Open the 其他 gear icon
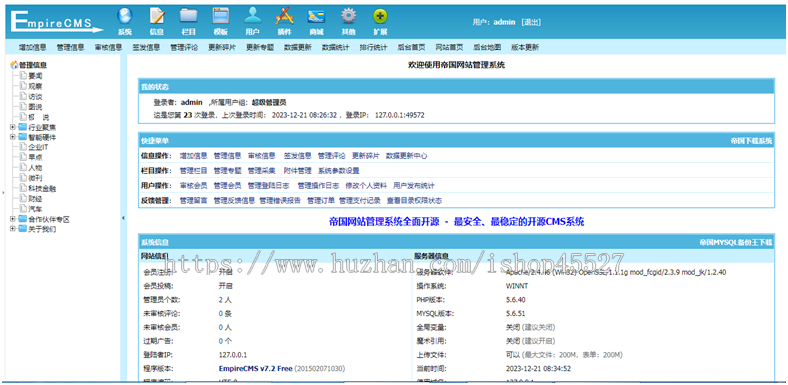The width and height of the screenshot is (788, 385). (x=348, y=17)
